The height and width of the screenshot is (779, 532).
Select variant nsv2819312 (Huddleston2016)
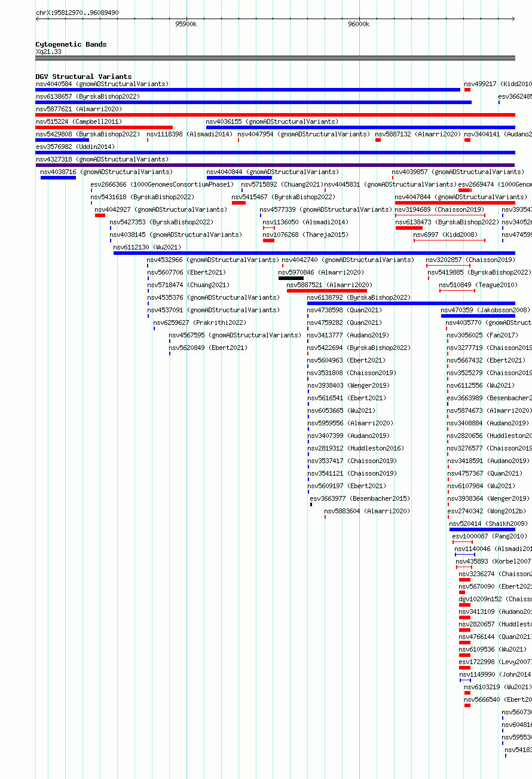coord(356,448)
